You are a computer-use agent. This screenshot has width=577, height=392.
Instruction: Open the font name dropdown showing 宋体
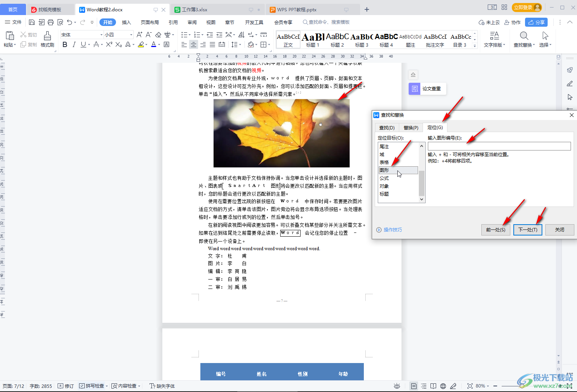pyautogui.click(x=81, y=35)
